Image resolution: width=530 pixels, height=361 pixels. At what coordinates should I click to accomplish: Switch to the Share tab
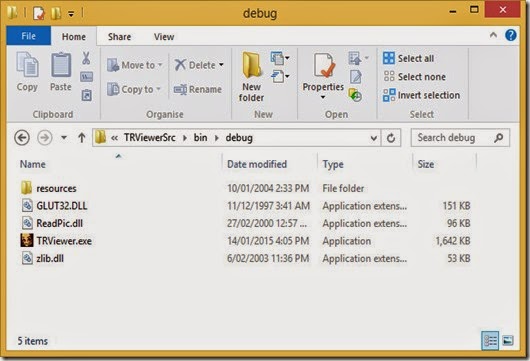(119, 36)
